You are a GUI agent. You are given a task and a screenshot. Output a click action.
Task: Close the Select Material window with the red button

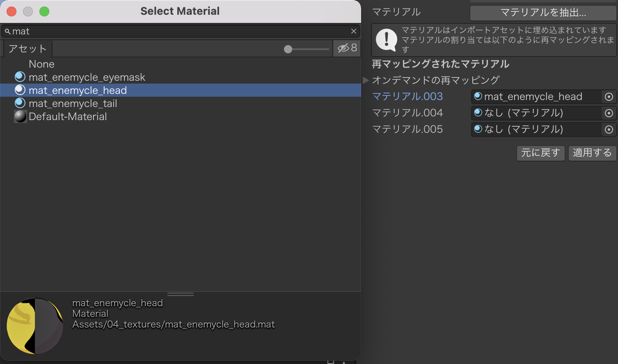coord(11,11)
